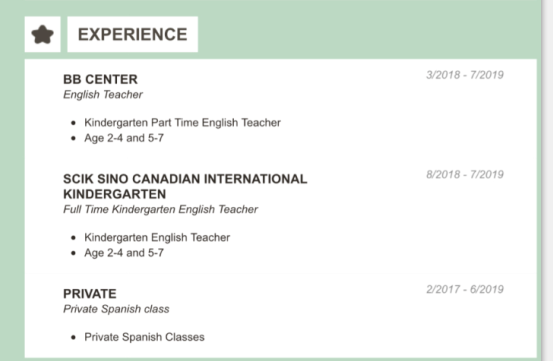Click the BB CENTER employer title

point(101,79)
